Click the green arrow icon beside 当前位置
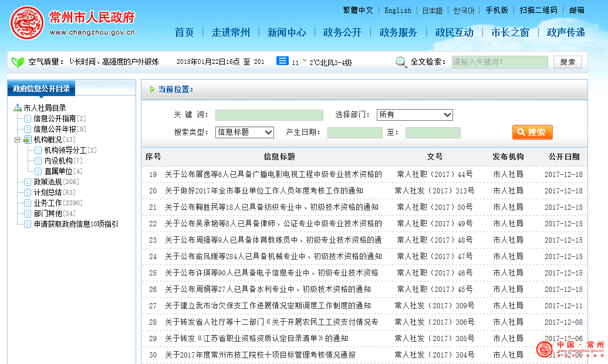Viewport: 608px width, 364px height. click(x=152, y=90)
